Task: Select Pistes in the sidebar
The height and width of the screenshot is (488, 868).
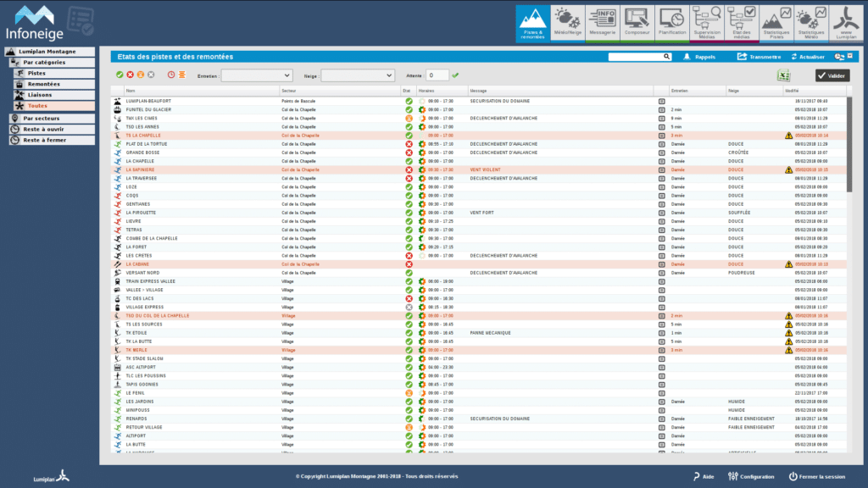Action: [x=54, y=73]
